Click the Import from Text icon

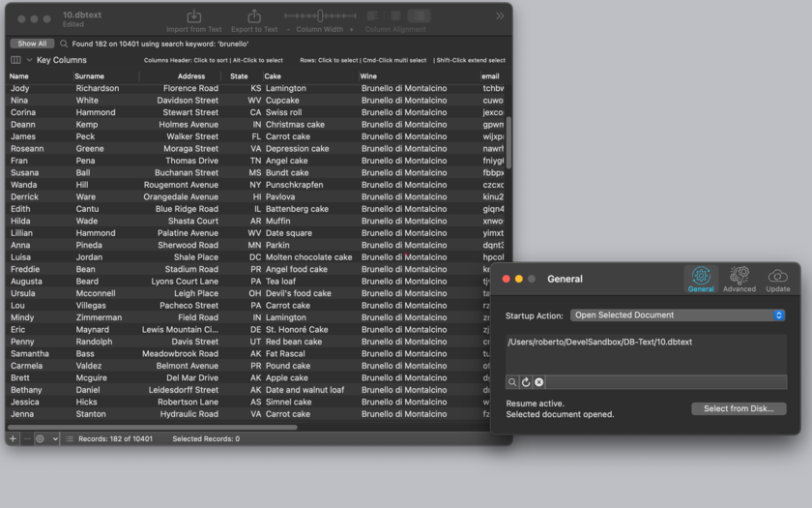point(193,16)
